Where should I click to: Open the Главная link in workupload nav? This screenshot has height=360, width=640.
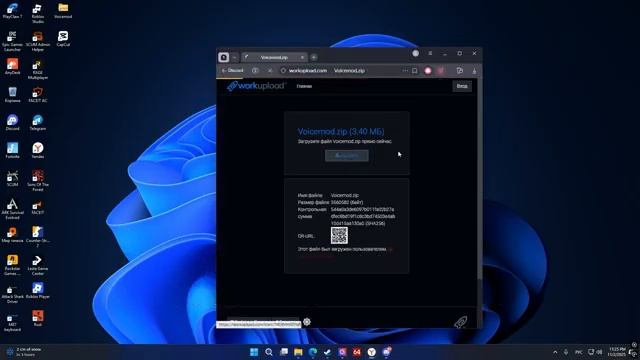point(304,86)
